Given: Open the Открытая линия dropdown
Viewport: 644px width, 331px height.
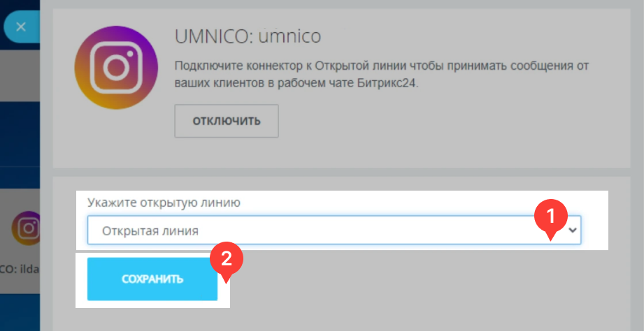Looking at the screenshot, I should (334, 230).
